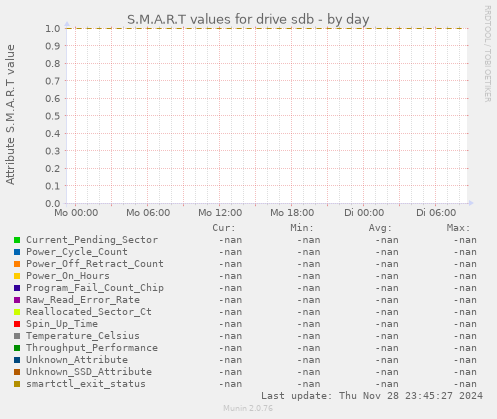Click the Di 06:00 time axis label
The width and height of the screenshot is (497, 419).
[436, 213]
